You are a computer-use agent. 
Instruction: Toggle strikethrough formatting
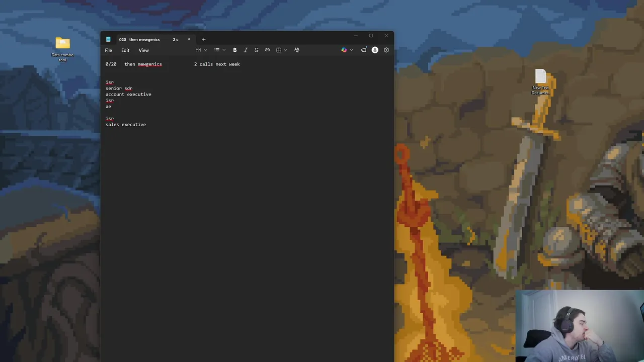pos(257,50)
